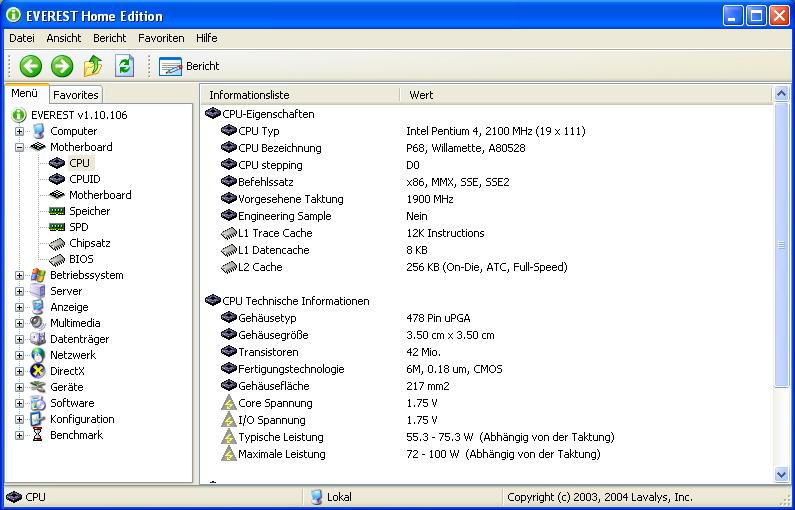
Task: Expand the Benchmark tree node
Action: click(x=19, y=435)
